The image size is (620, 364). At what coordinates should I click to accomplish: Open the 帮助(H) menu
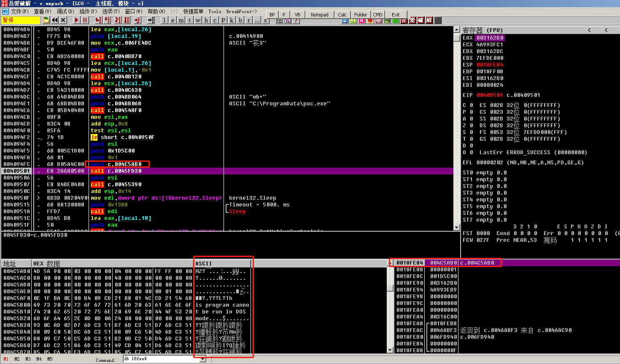[x=156, y=11]
